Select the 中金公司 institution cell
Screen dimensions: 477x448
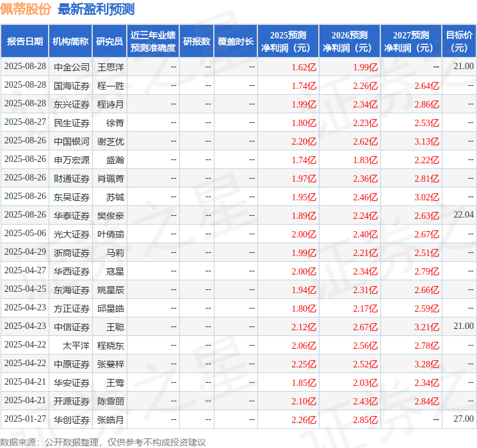point(72,67)
